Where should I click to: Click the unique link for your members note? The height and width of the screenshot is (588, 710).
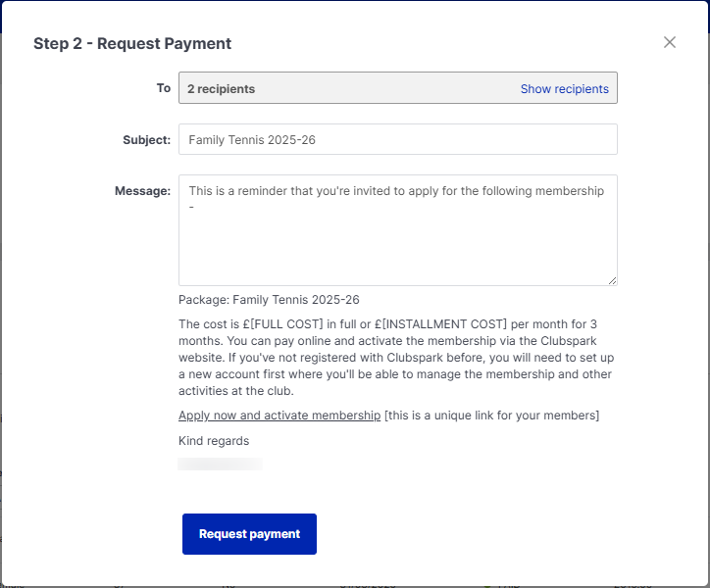point(491,416)
